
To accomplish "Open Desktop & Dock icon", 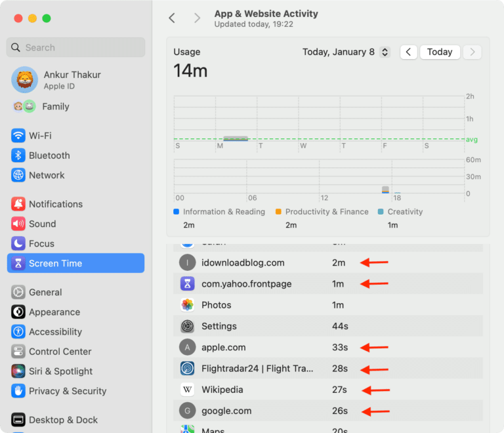I will tap(18, 420).
